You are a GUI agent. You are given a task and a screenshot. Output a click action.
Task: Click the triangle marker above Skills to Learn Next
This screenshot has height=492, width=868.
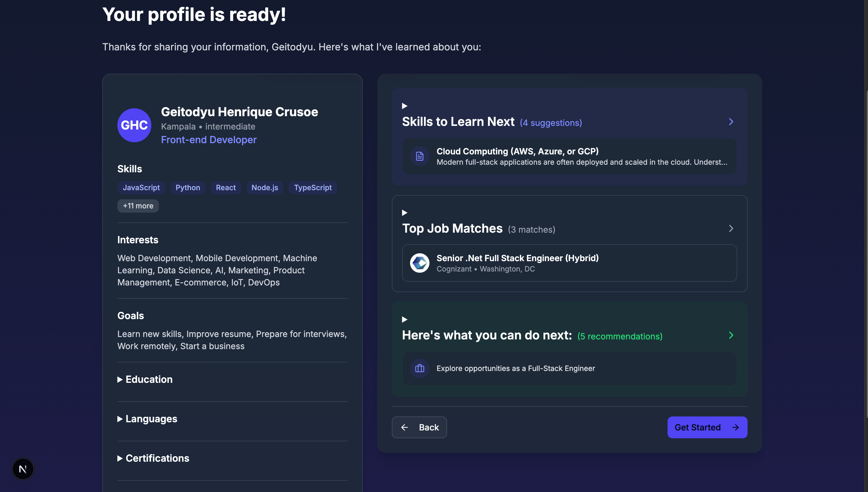pyautogui.click(x=405, y=106)
